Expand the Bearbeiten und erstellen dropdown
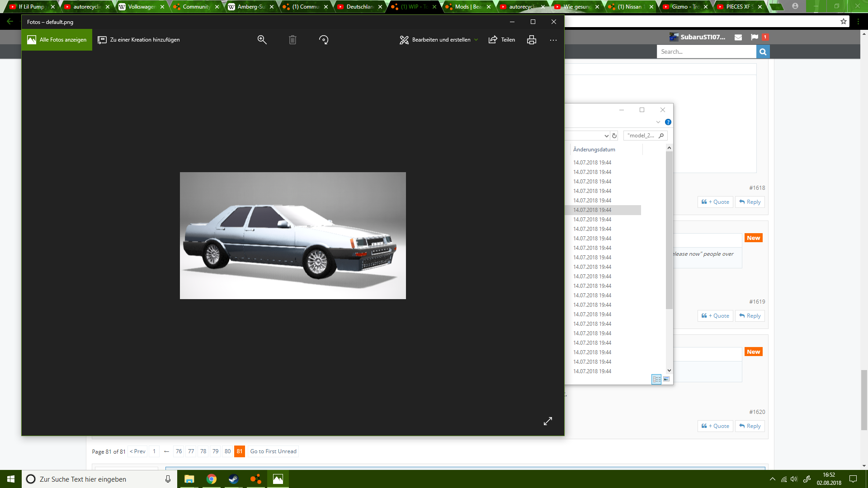Screen dimensions: 868x488 [x=476, y=40]
